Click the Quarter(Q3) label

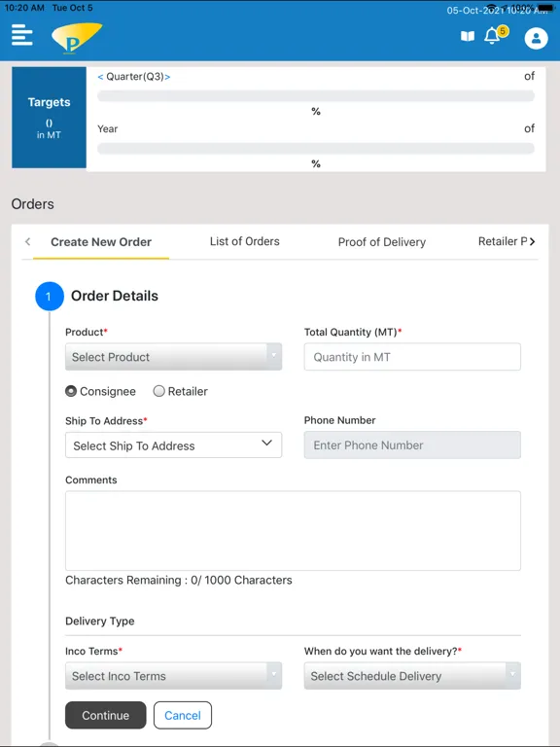[x=135, y=77]
